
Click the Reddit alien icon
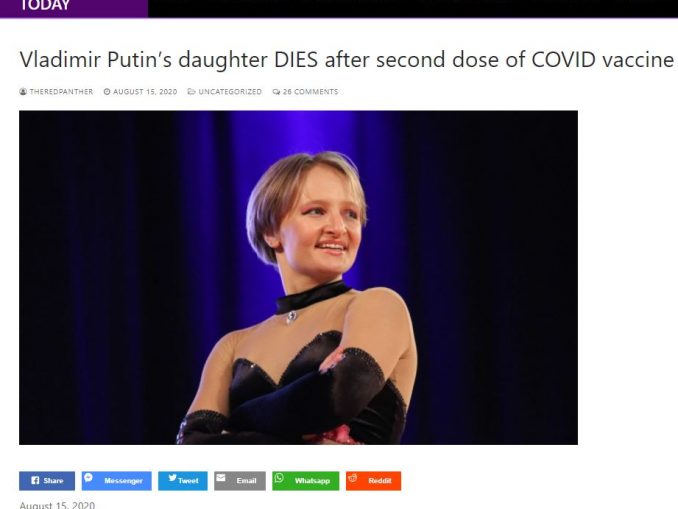pos(353,477)
